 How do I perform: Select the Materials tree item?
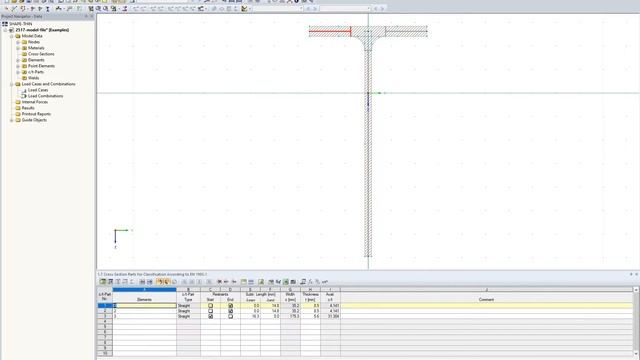36,48
